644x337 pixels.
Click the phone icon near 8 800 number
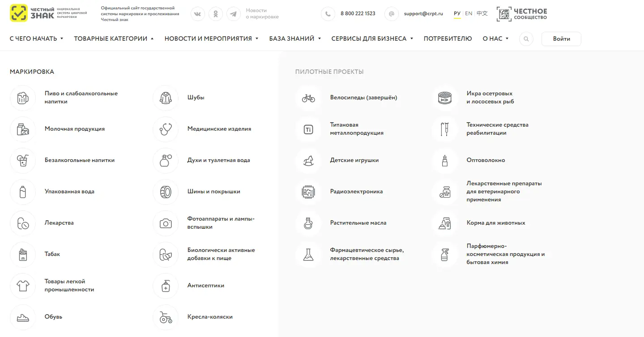tap(328, 14)
